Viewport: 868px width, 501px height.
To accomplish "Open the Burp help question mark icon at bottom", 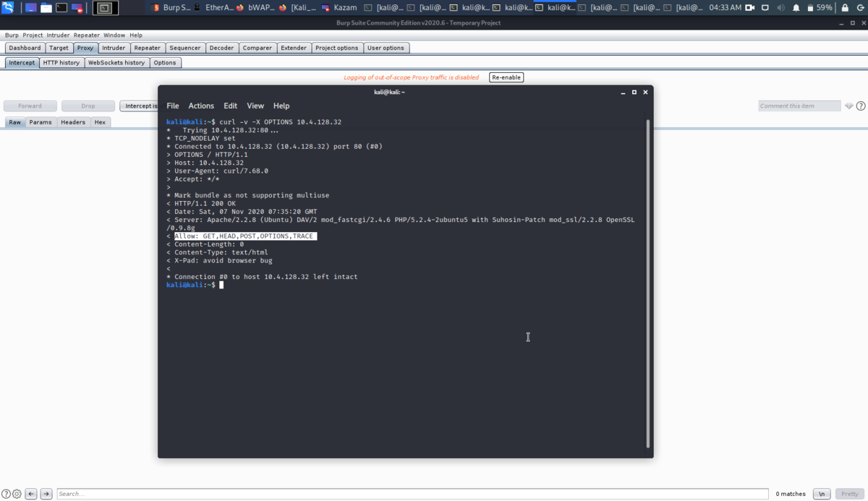I will [6, 494].
